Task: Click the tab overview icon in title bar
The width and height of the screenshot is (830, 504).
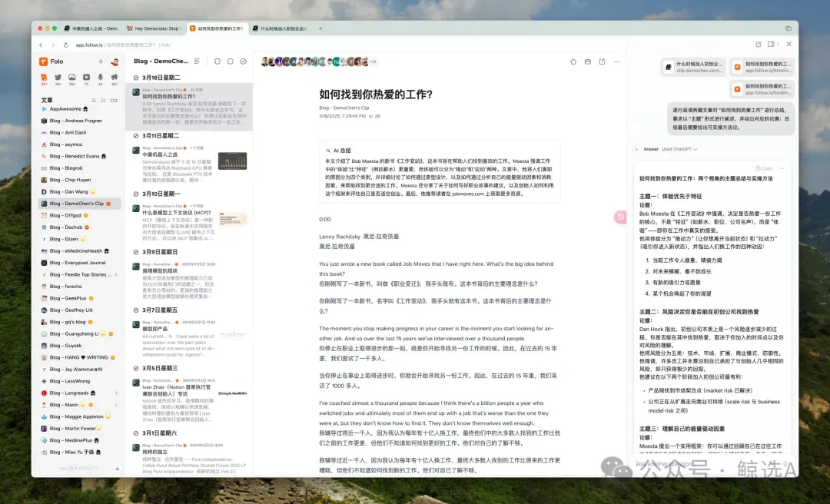Action: [788, 28]
